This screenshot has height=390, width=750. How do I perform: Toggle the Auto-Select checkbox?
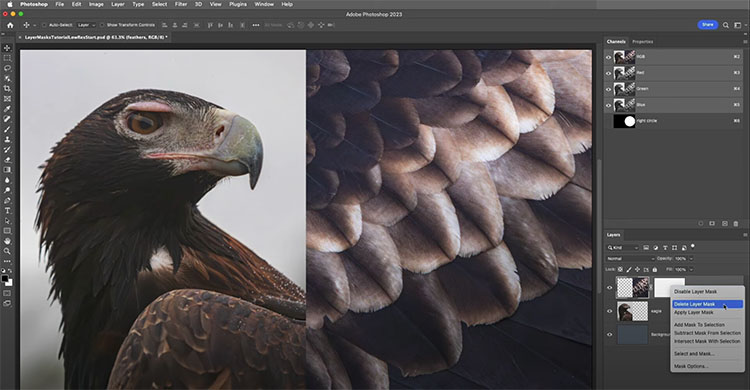click(44, 25)
